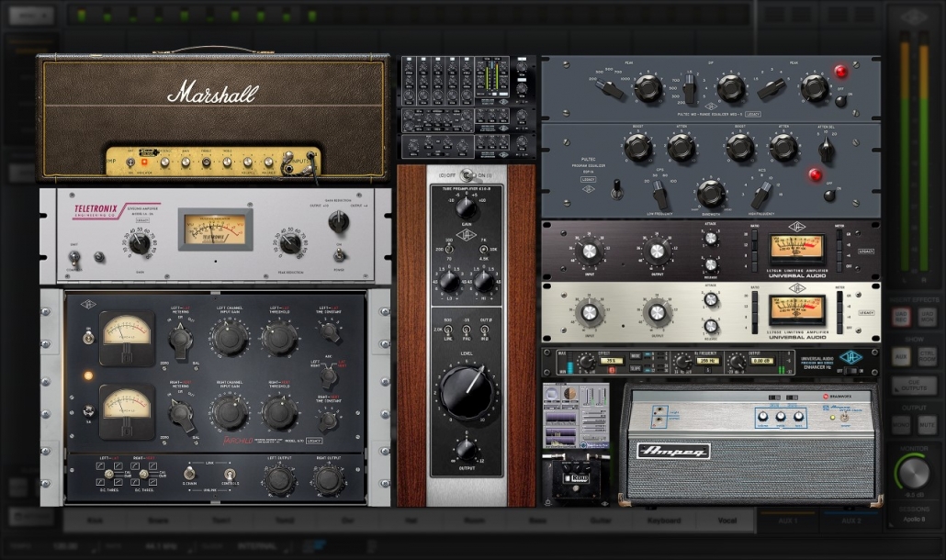
Task: Open the top Precision channel strip plugin
Action: [x=467, y=80]
